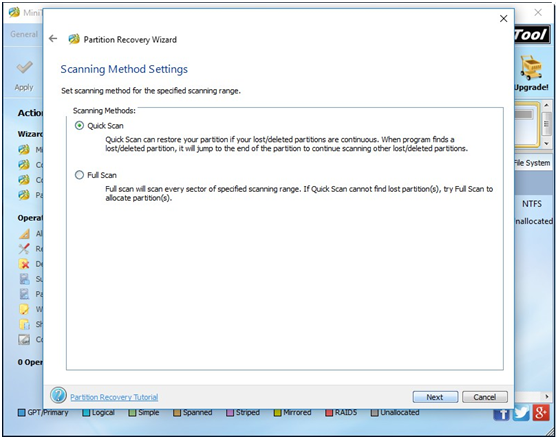Open the Google Plus icon
Screen dimensions: 558x439
click(540, 413)
